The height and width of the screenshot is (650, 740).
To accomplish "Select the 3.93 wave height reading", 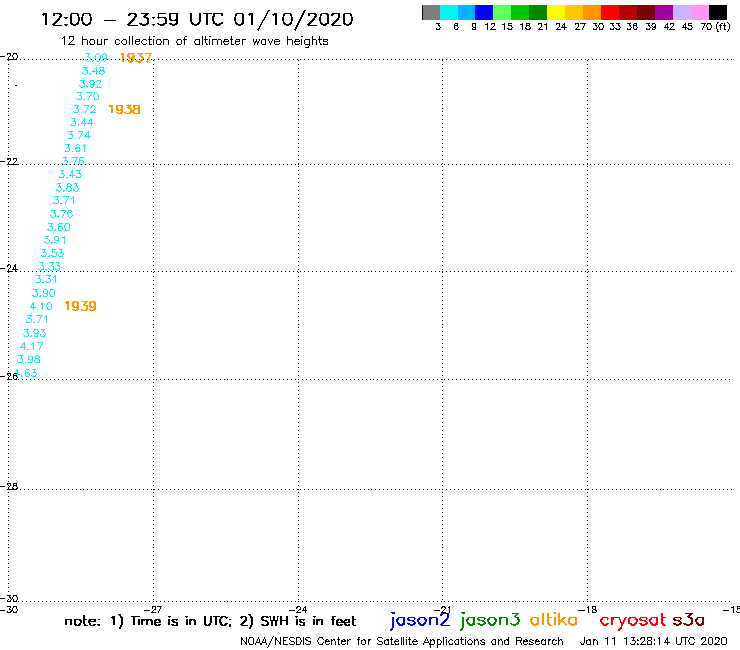I will click(34, 333).
